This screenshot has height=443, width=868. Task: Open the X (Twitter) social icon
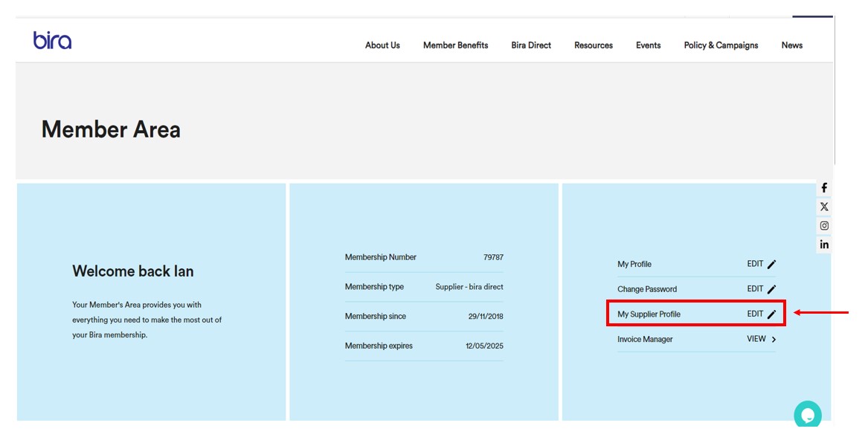824,207
